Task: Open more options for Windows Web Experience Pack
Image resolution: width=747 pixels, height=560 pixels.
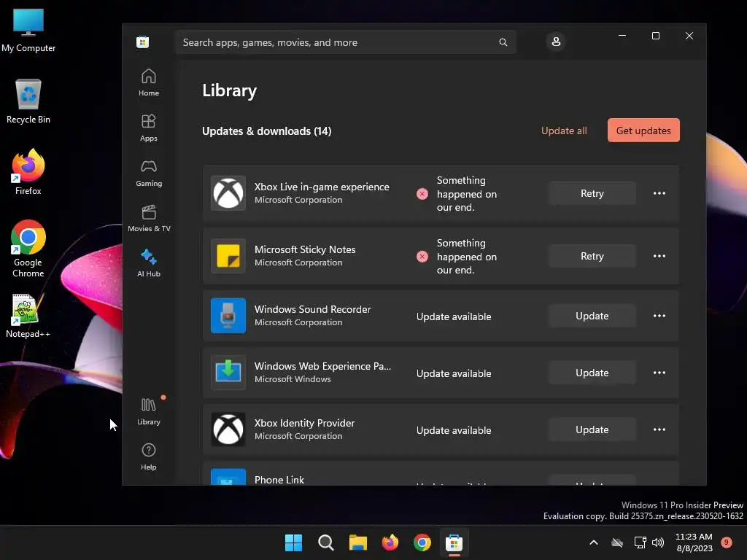Action: pos(659,373)
